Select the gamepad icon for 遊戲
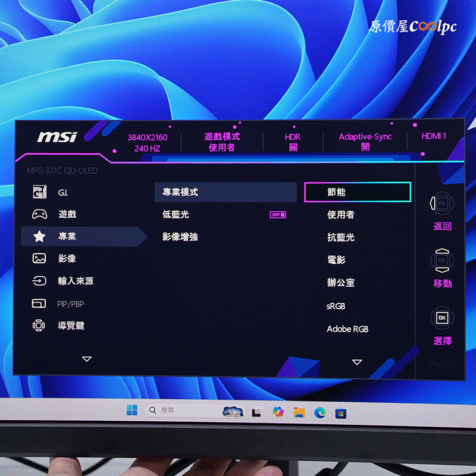The height and width of the screenshot is (476, 476). 39,214
